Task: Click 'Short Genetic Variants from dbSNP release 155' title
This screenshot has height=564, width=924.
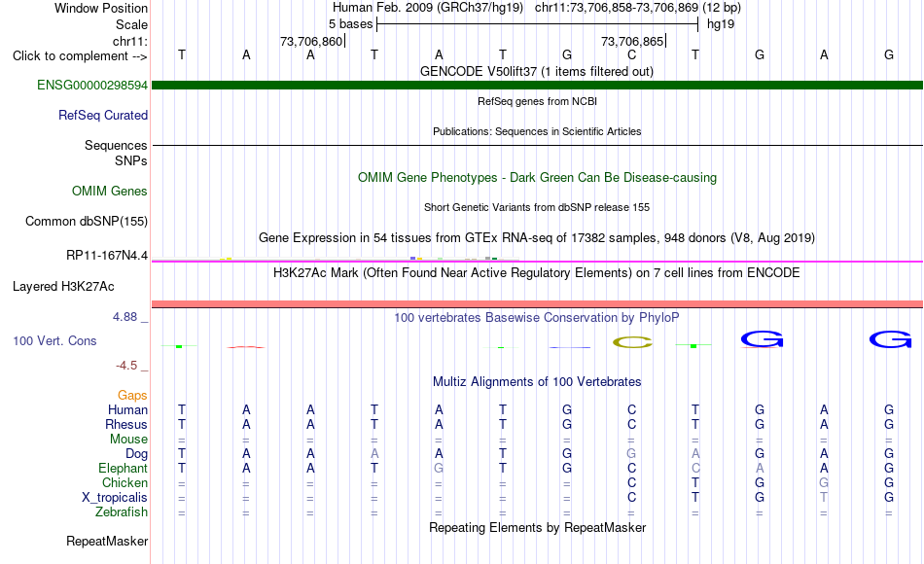Action: point(537,207)
